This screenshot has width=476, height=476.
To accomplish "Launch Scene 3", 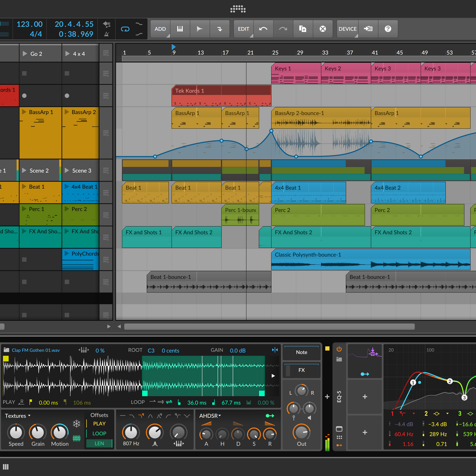I will [67, 171].
